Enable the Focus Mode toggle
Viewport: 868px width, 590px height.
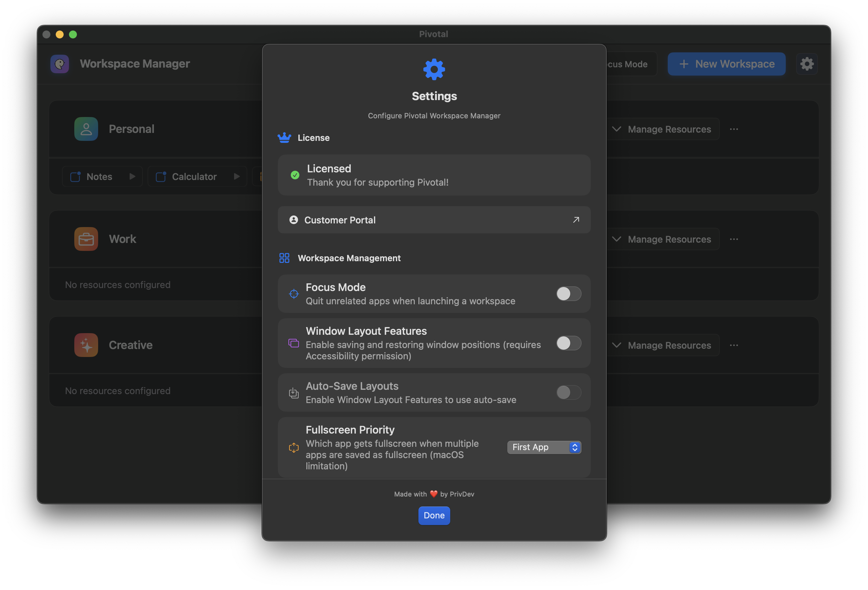569,294
